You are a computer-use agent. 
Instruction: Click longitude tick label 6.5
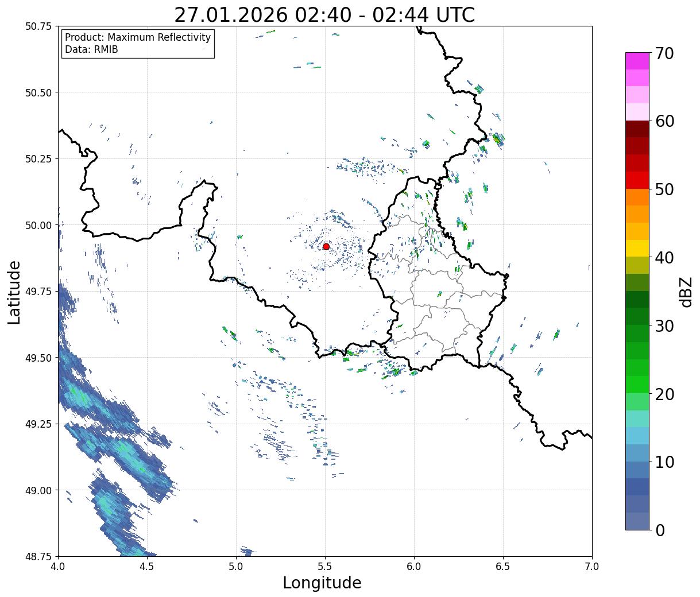click(x=503, y=567)
